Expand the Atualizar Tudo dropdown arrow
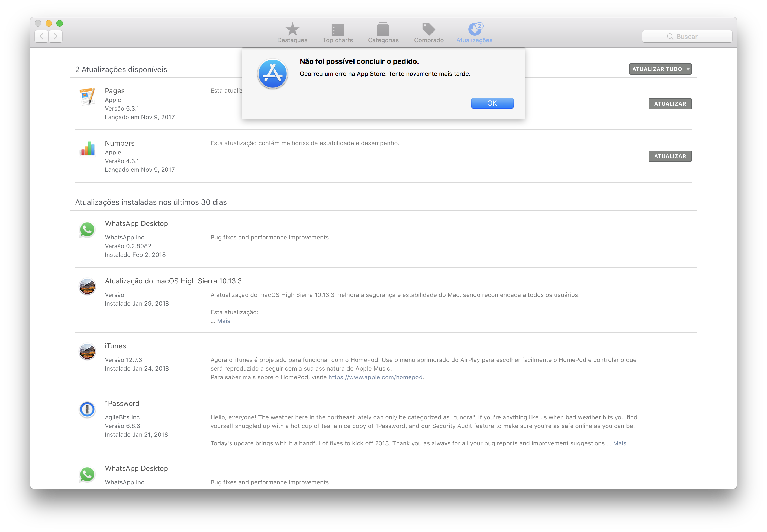This screenshot has height=532, width=767. coord(688,69)
